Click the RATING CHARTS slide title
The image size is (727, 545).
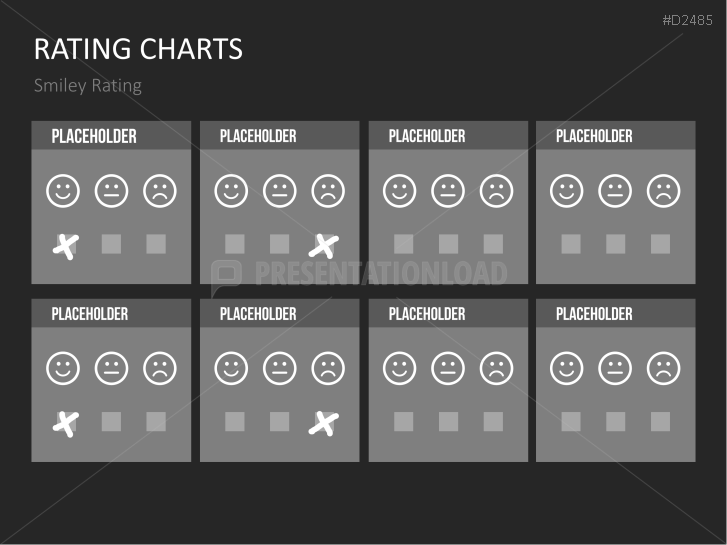pyautogui.click(x=138, y=49)
